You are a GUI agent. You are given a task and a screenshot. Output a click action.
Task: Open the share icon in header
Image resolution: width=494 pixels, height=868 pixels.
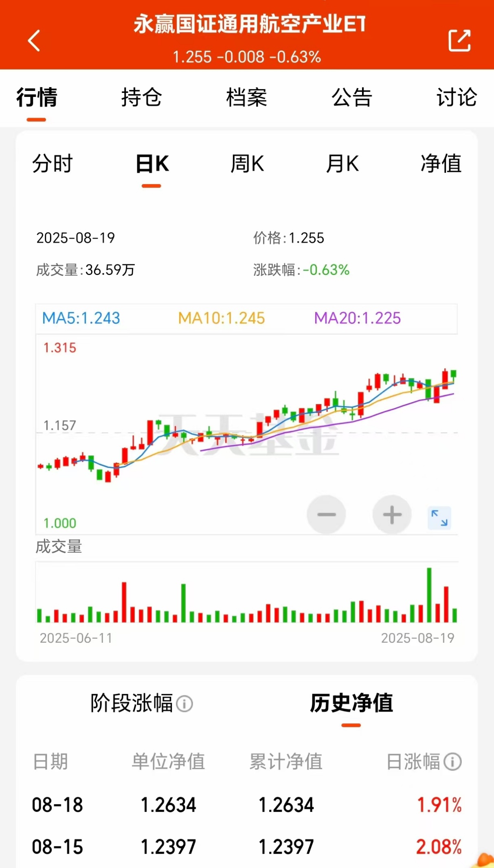459,40
